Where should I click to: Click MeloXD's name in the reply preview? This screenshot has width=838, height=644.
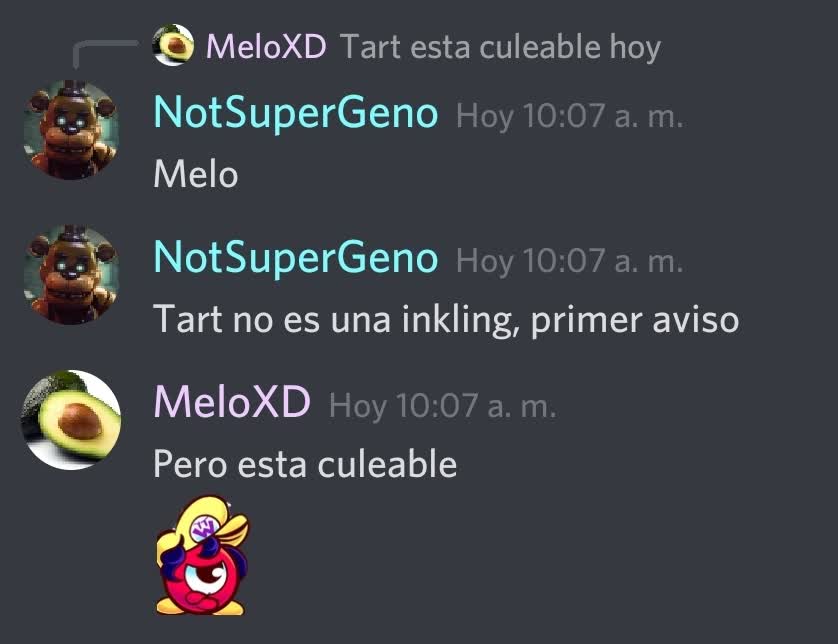pyautogui.click(x=266, y=46)
